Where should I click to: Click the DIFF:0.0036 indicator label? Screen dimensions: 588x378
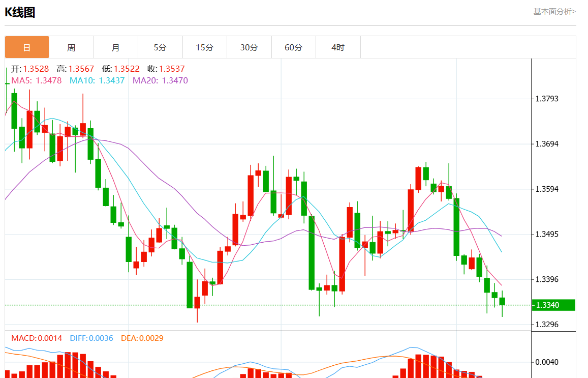pos(91,338)
